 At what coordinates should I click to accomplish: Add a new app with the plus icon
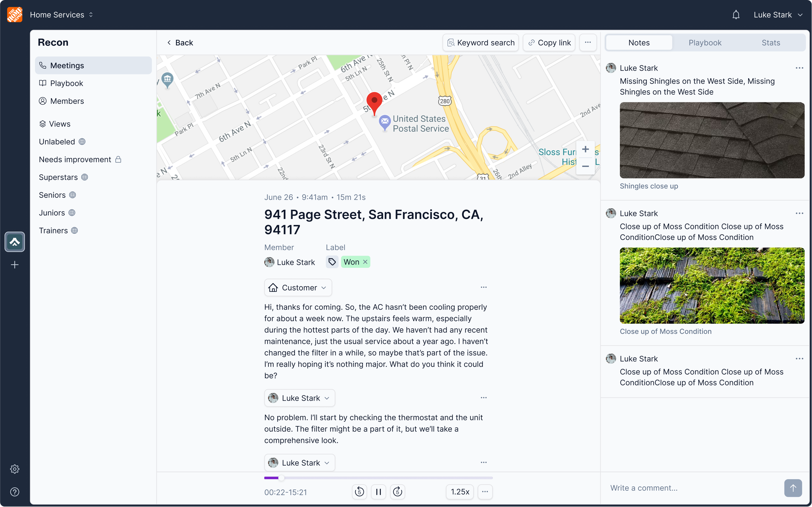point(15,265)
